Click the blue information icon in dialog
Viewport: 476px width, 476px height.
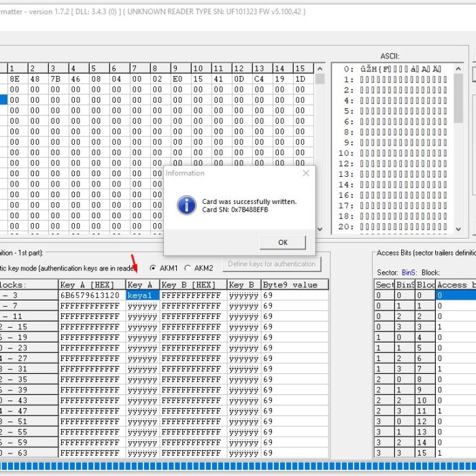pyautogui.click(x=186, y=205)
